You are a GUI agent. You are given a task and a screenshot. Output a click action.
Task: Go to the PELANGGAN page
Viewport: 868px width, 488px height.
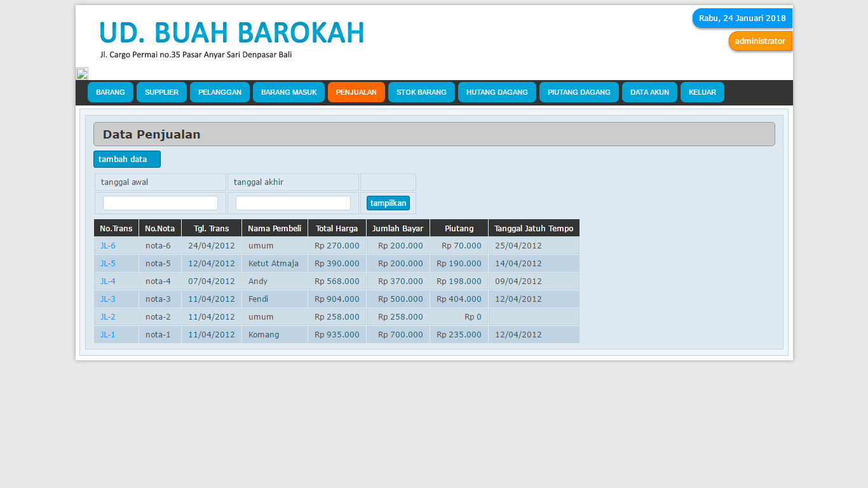(220, 92)
